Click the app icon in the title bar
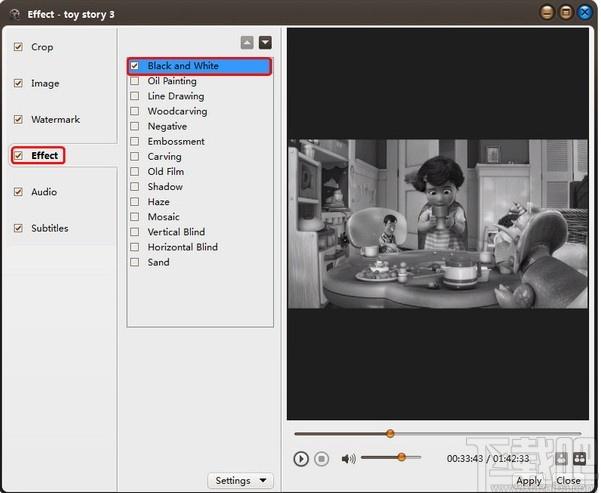 [15, 15]
